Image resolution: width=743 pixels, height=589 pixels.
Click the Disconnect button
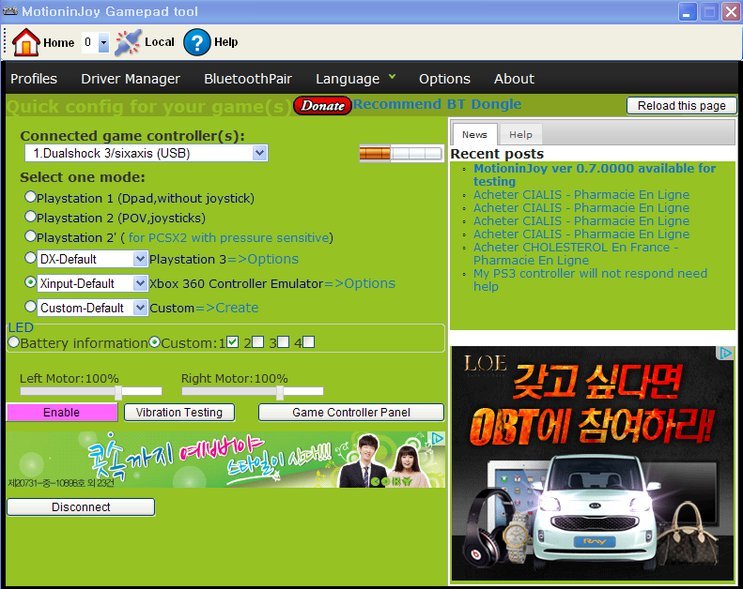point(81,507)
